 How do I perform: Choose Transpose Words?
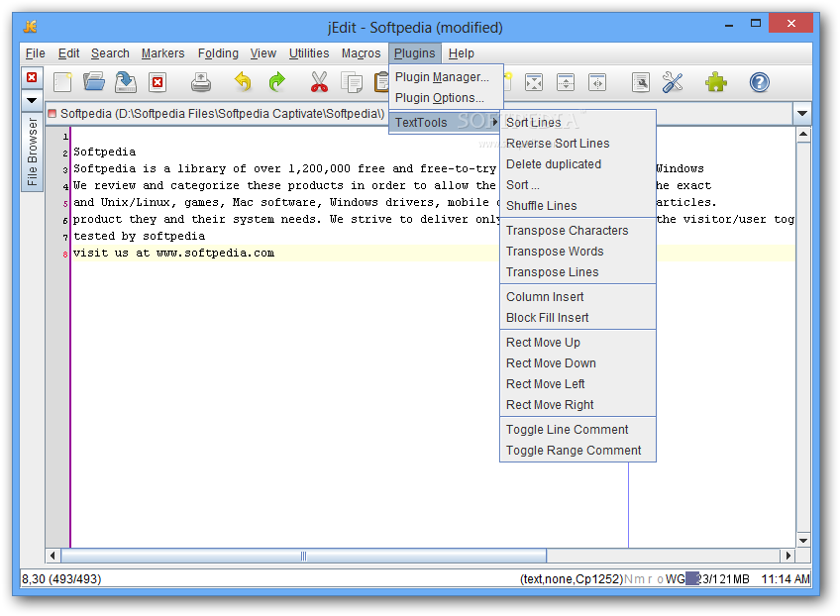[x=577, y=252]
